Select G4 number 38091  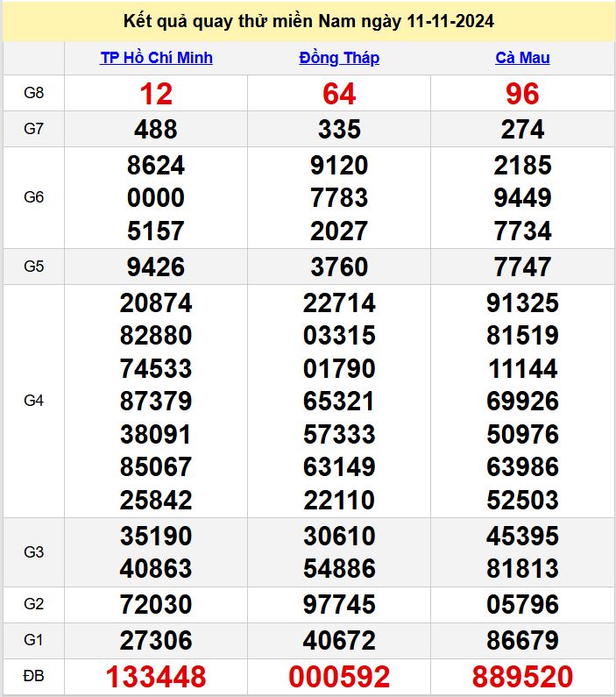pyautogui.click(x=156, y=434)
